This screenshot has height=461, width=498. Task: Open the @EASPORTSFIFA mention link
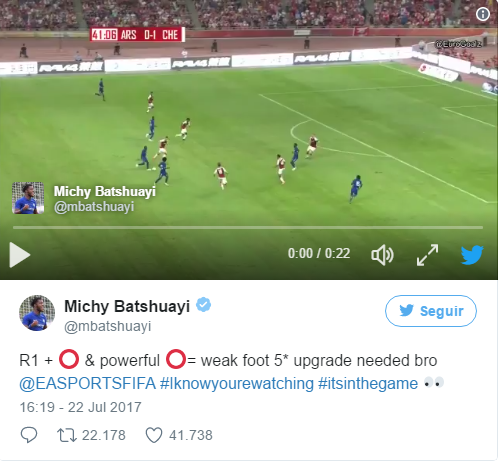[87, 383]
